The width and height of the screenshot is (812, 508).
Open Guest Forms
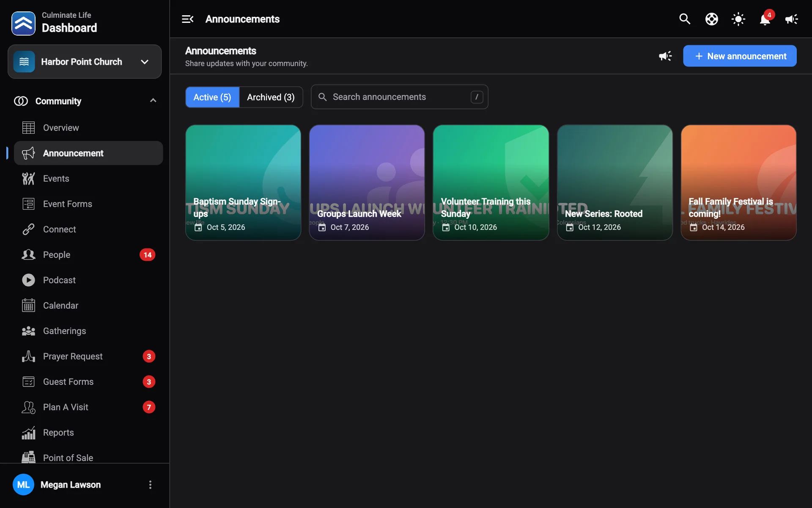tap(88, 381)
